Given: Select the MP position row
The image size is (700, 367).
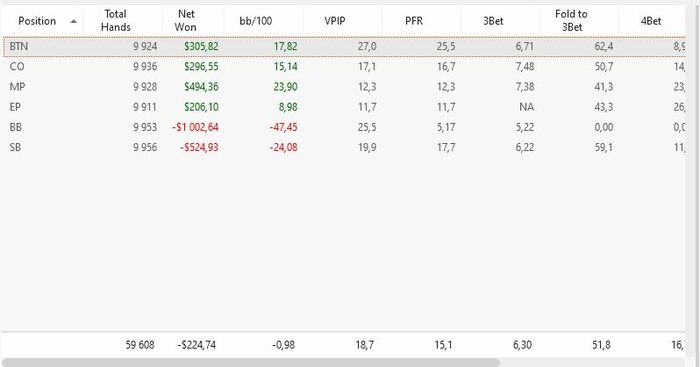Looking at the screenshot, I should (x=344, y=87).
